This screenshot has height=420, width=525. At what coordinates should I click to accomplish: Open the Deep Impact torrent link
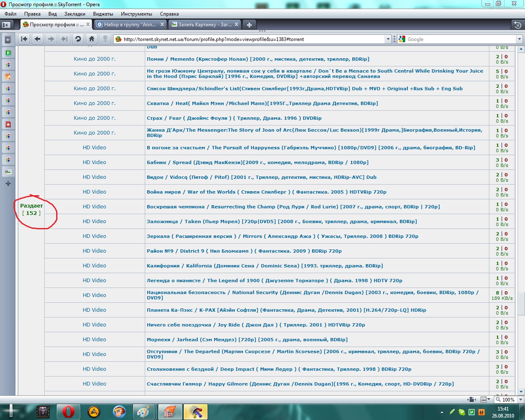coord(279,369)
